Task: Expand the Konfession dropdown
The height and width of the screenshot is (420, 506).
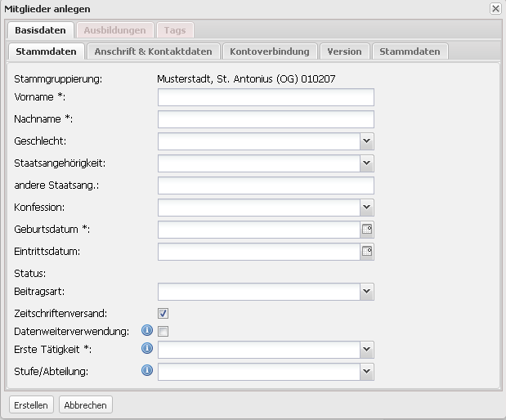Action: pyautogui.click(x=367, y=208)
